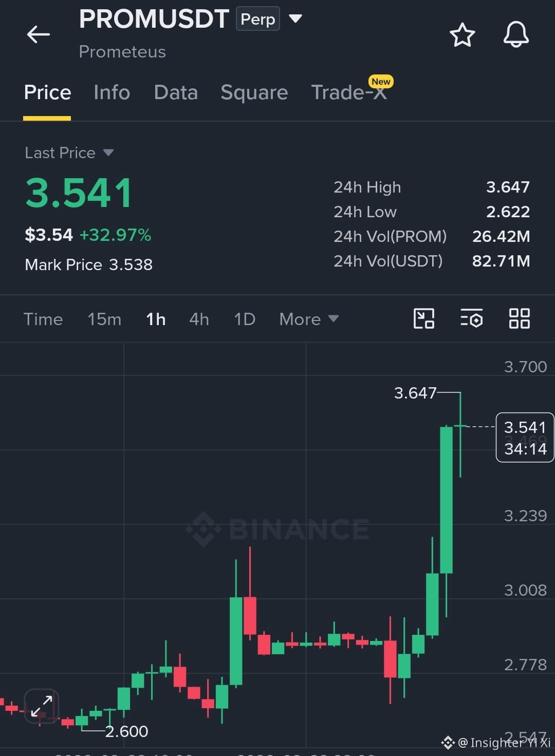
Task: Open chart indicator settings icon
Action: [x=471, y=318]
